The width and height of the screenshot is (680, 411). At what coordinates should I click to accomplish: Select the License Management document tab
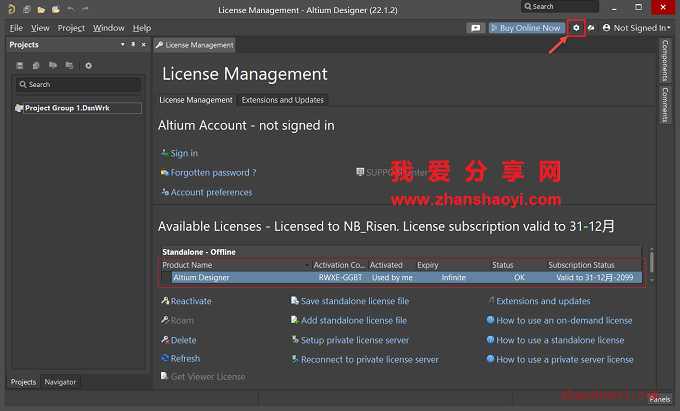194,45
